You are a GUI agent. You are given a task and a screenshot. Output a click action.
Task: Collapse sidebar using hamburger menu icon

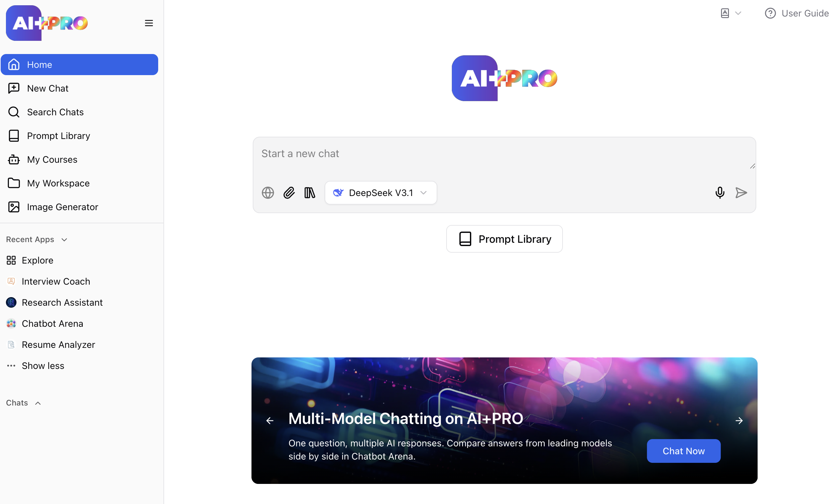tap(149, 23)
